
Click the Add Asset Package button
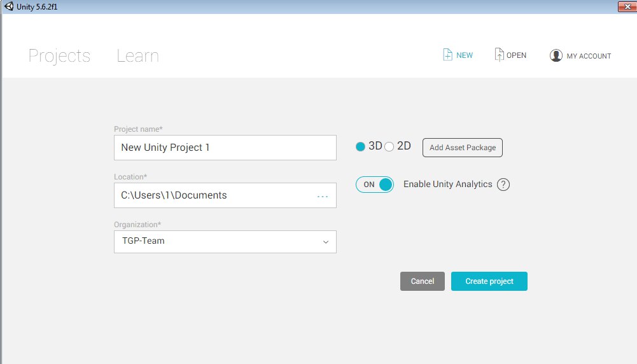462,148
